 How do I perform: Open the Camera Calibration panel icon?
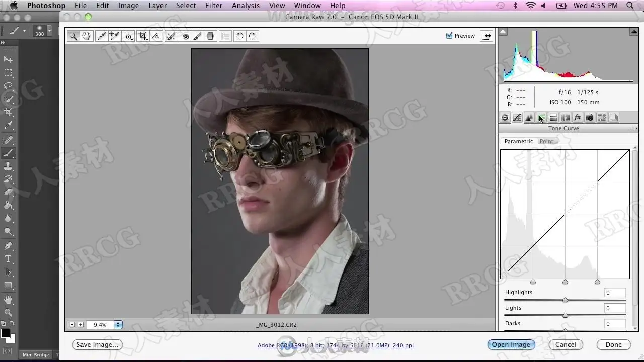coord(589,118)
